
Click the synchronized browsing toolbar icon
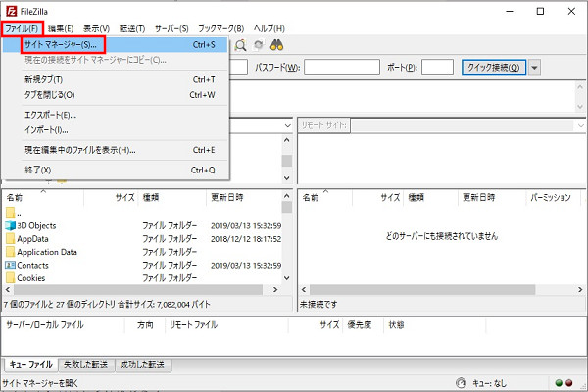point(259,45)
